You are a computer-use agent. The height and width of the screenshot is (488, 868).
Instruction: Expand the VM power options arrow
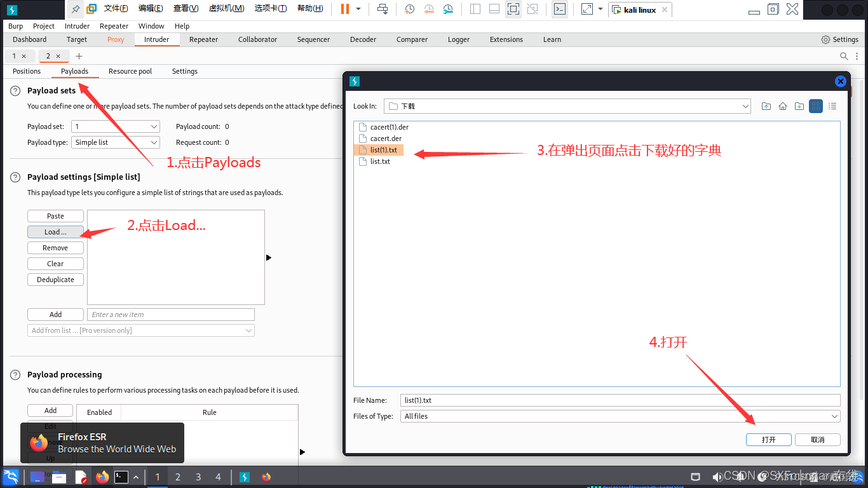(x=358, y=9)
